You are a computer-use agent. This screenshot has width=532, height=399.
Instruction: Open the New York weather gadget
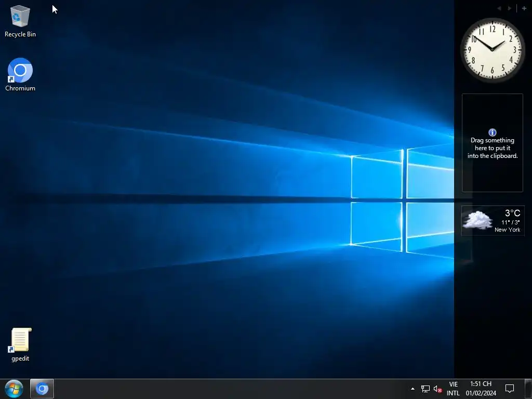point(493,220)
